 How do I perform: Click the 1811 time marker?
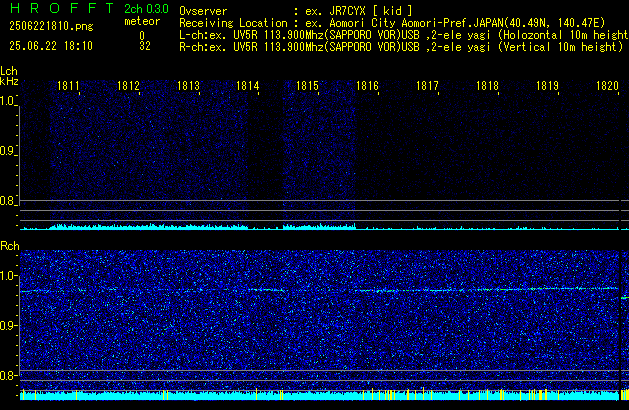click(x=68, y=86)
